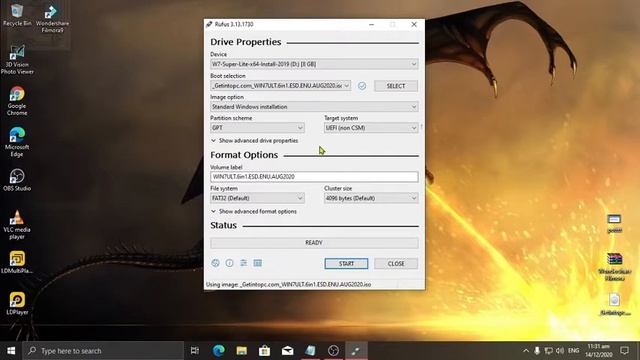Viewport: 640px width, 360px height.
Task: Open Wondershare Filmora9 desktop shortcut
Action: 52,18
